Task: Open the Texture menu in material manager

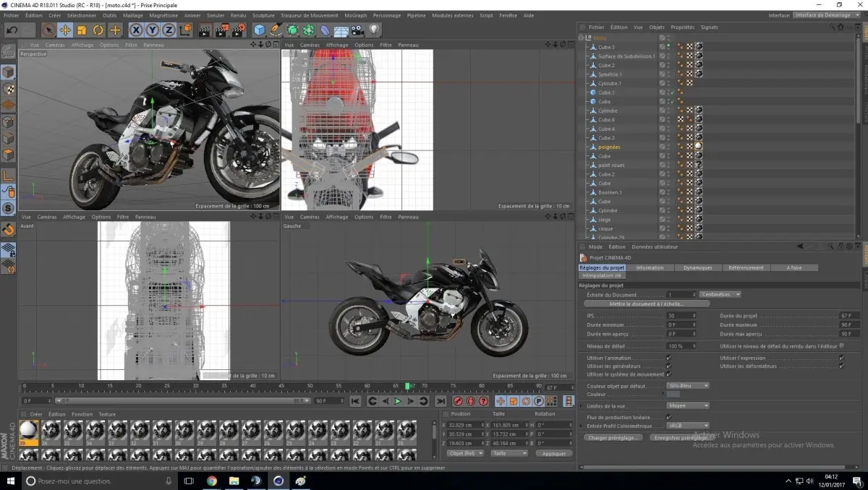Action: click(107, 414)
